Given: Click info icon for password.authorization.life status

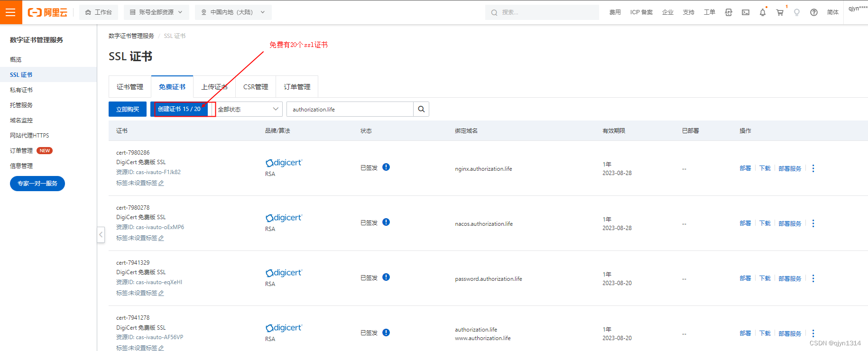Looking at the screenshot, I should (386, 277).
